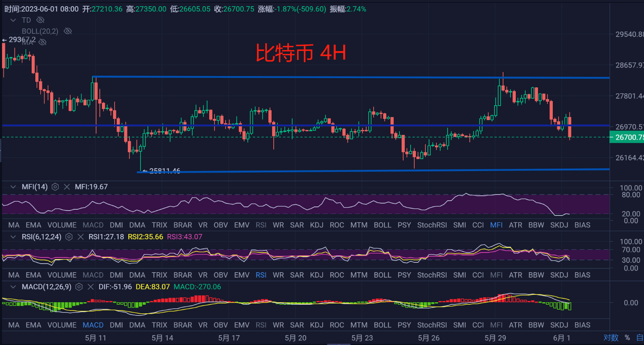Switch to logarithmic scale (对数)
This screenshot has height=345, width=644.
pos(611,337)
